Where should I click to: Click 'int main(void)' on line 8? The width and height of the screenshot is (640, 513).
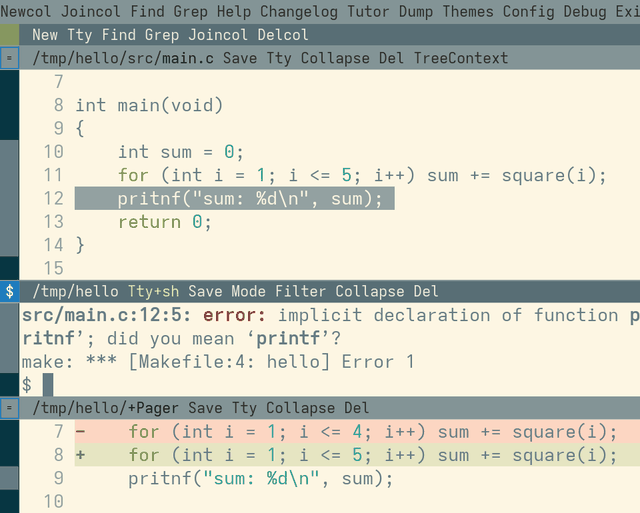tap(149, 105)
